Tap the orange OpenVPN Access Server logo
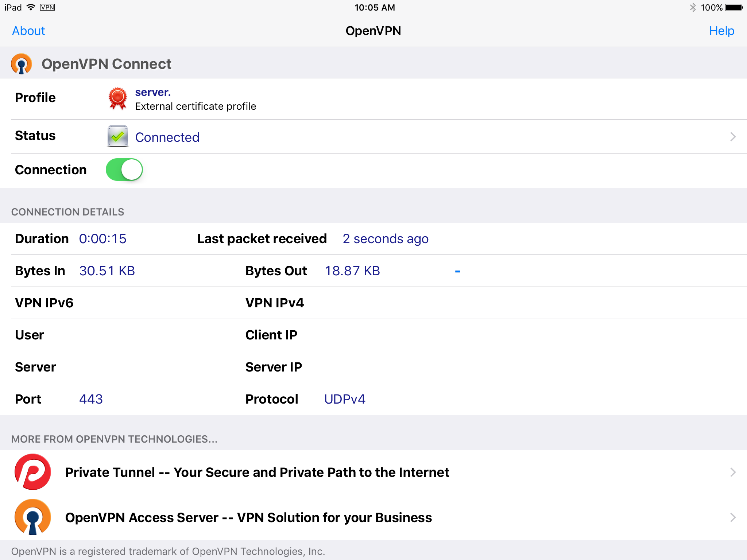This screenshot has width=747, height=560. tap(32, 517)
